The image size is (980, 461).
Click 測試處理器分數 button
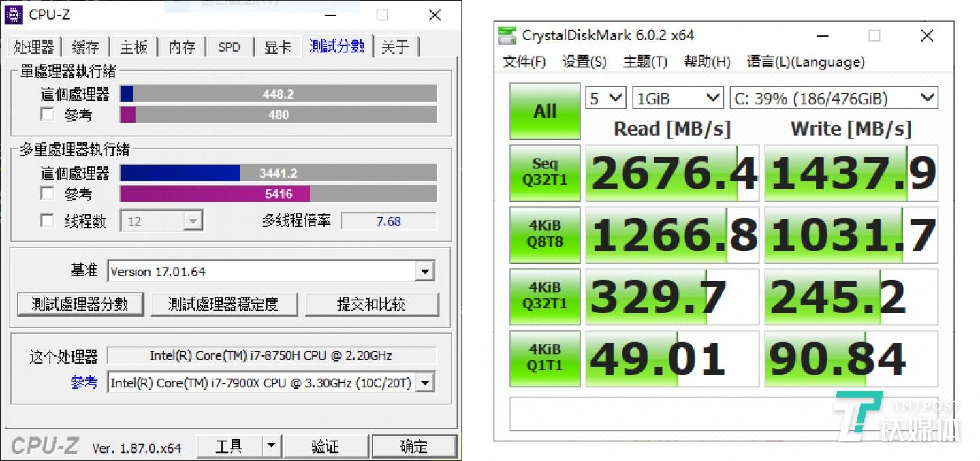click(80, 304)
